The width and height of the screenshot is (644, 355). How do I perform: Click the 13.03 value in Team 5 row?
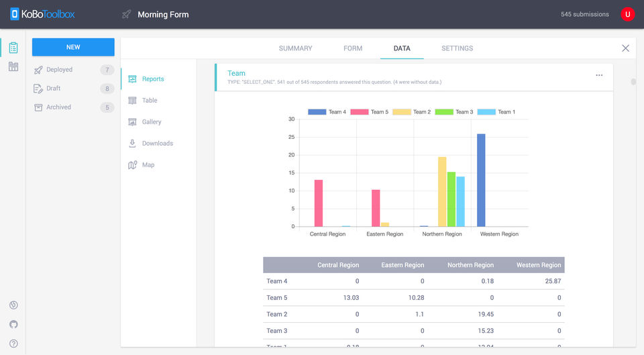tap(351, 297)
